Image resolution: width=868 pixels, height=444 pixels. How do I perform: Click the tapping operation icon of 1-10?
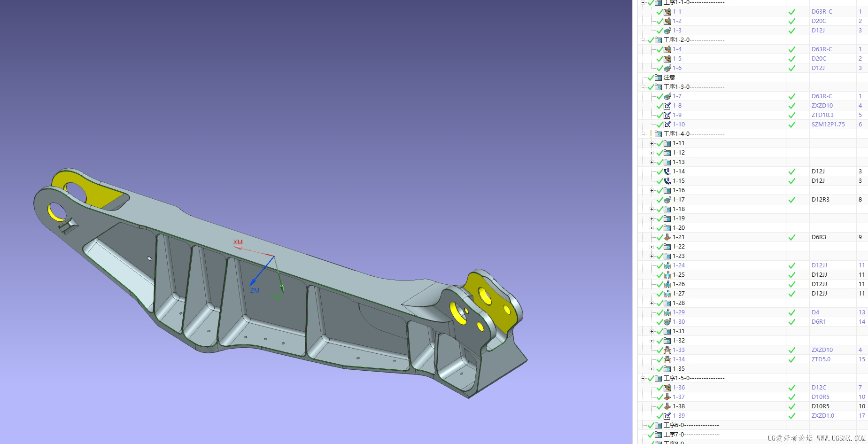(x=667, y=125)
